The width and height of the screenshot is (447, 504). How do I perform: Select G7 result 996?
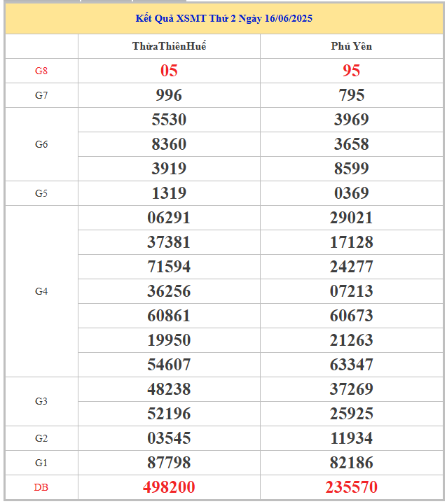(x=169, y=95)
